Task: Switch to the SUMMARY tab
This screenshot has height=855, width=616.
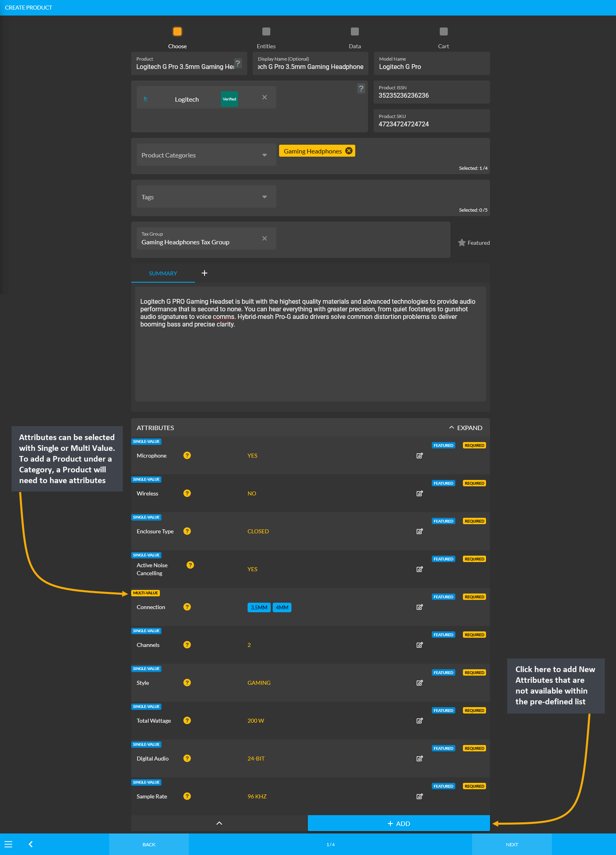Action: pyautogui.click(x=163, y=273)
